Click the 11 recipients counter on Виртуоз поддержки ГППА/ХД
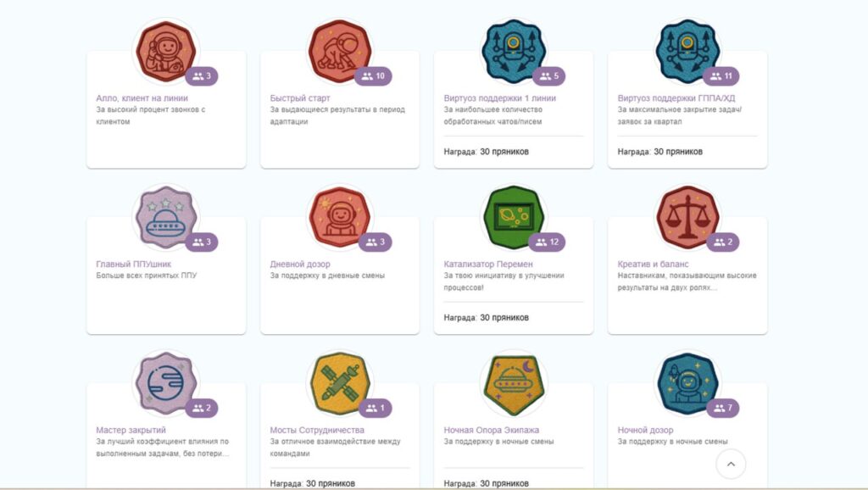Screen dimensions: 868x490 pos(721,76)
